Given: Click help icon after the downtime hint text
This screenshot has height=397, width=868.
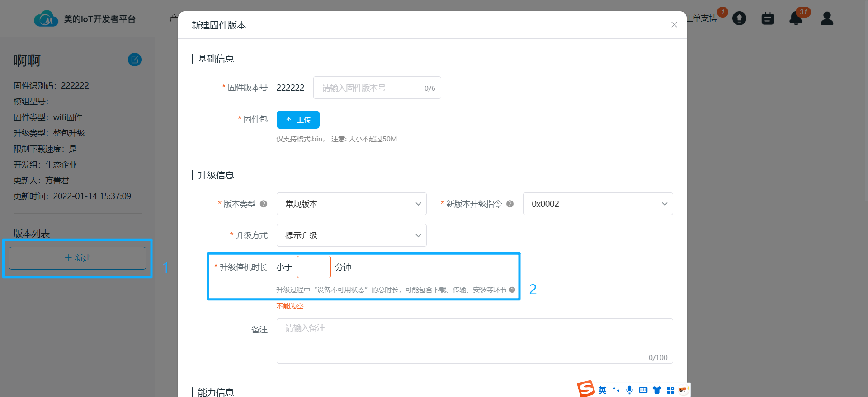Looking at the screenshot, I should tap(512, 290).
